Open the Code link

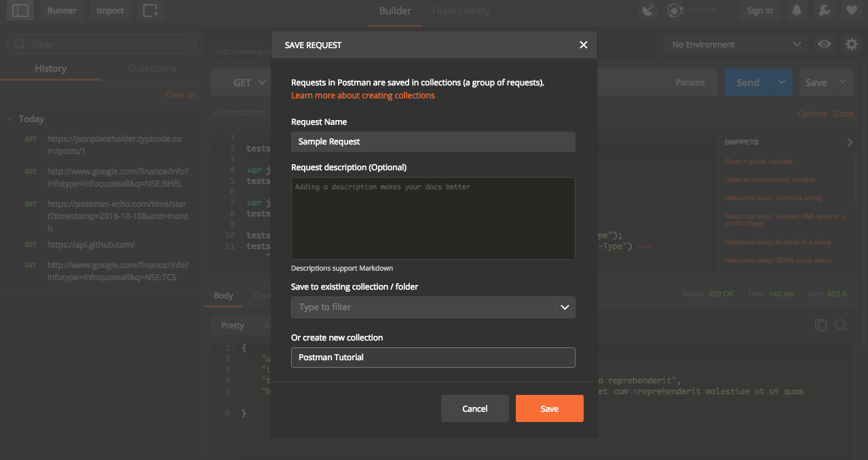pyautogui.click(x=844, y=113)
